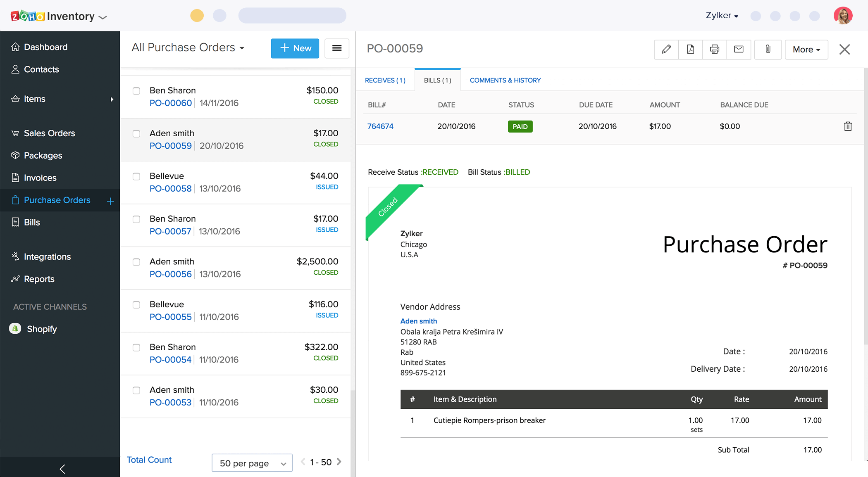Check the box beside PO-00054

click(x=136, y=348)
